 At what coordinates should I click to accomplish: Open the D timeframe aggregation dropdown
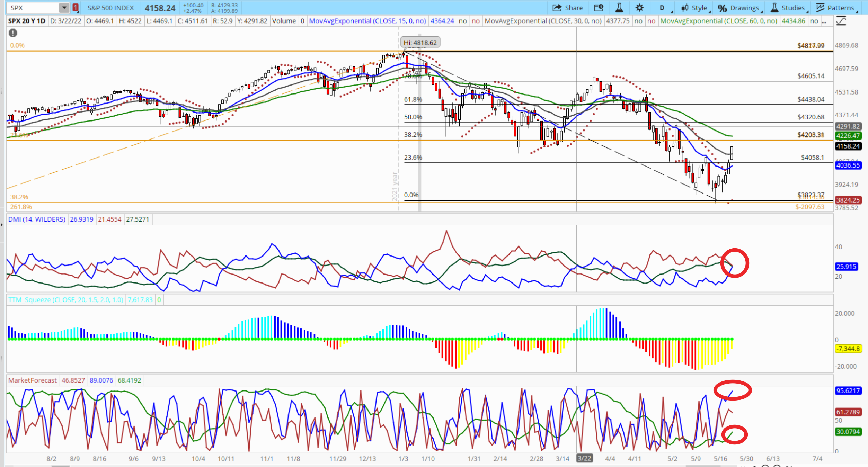tap(662, 8)
